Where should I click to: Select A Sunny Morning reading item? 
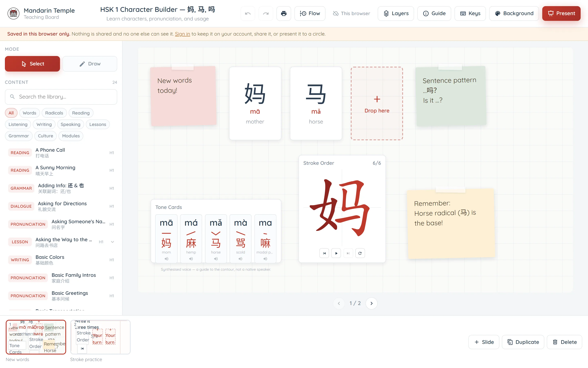tap(61, 170)
